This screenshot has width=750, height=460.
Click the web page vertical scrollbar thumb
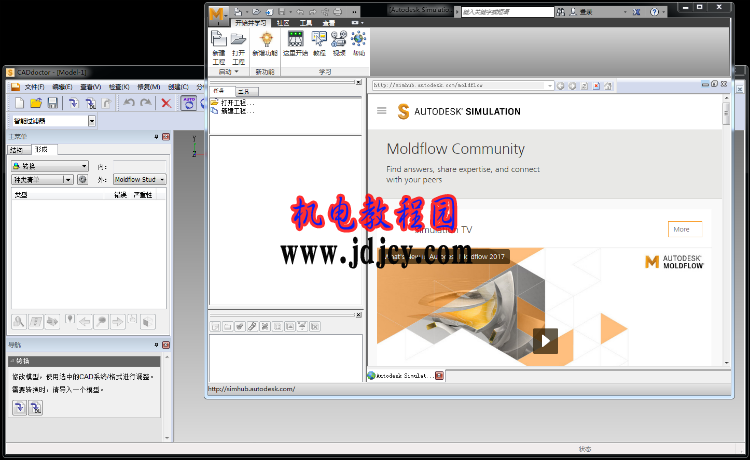(x=726, y=113)
